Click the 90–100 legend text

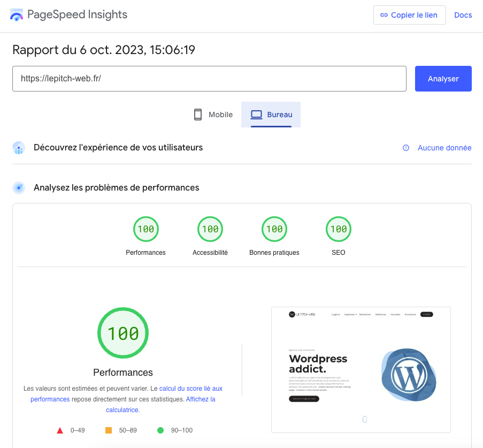click(x=182, y=430)
